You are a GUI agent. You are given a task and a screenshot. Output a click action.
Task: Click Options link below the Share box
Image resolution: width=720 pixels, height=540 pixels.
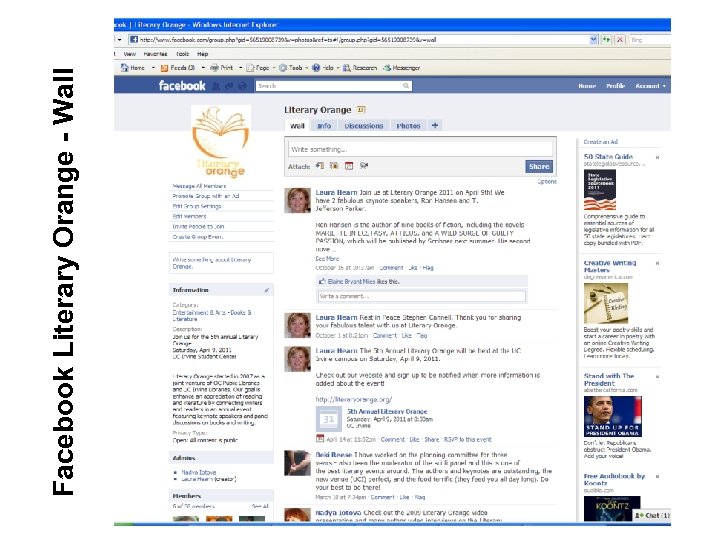547,182
